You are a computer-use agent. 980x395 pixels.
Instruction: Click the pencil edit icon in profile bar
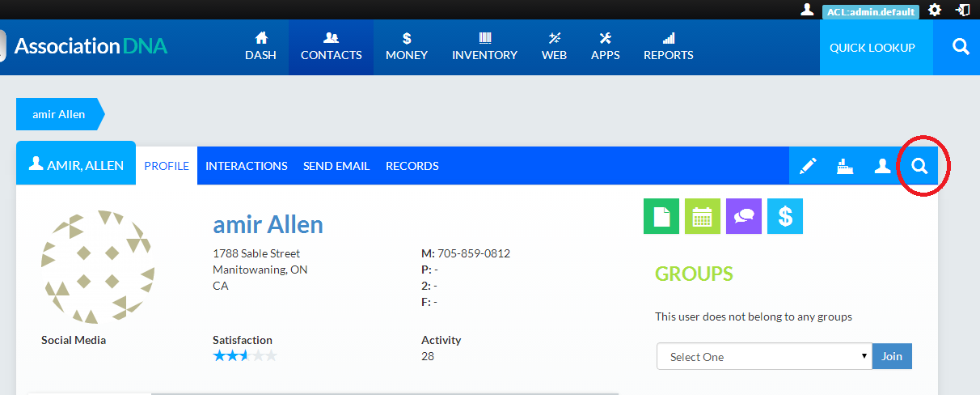[807, 166]
